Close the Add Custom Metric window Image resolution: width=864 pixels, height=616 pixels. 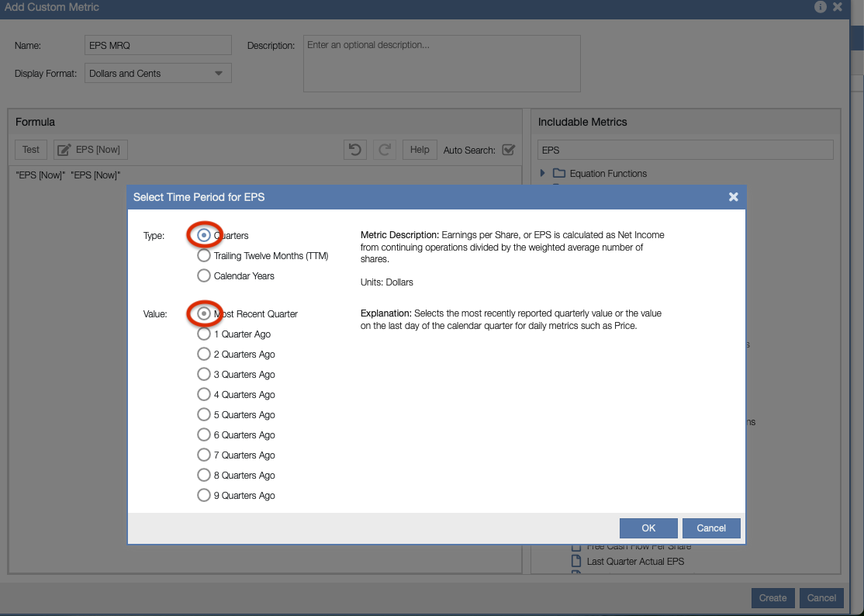[838, 7]
